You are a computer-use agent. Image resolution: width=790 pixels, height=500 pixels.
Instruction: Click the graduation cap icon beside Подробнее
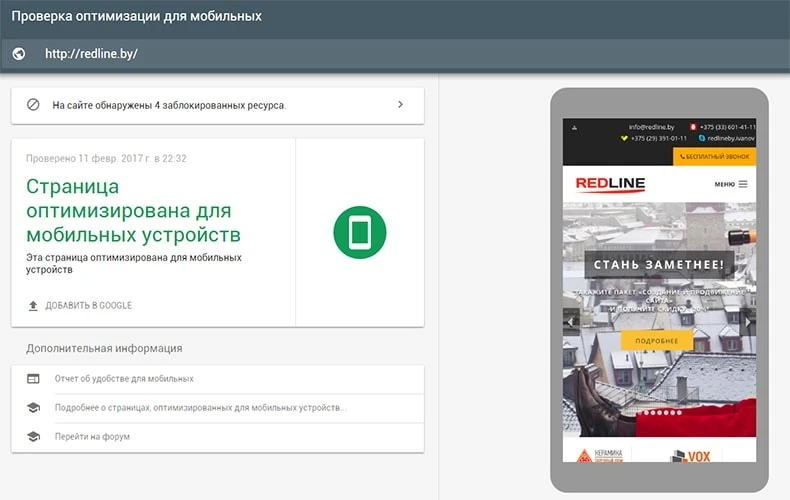(x=33, y=407)
